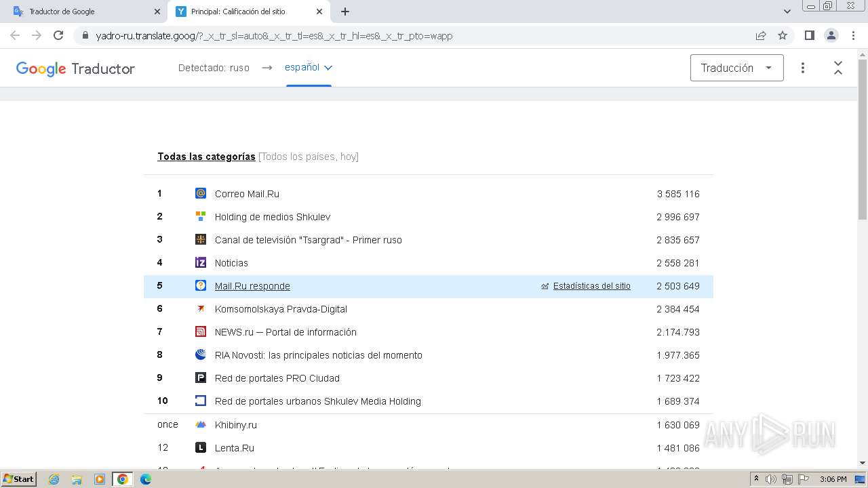The width and height of the screenshot is (868, 488).
Task: Share this page via the share icon
Action: point(761,35)
